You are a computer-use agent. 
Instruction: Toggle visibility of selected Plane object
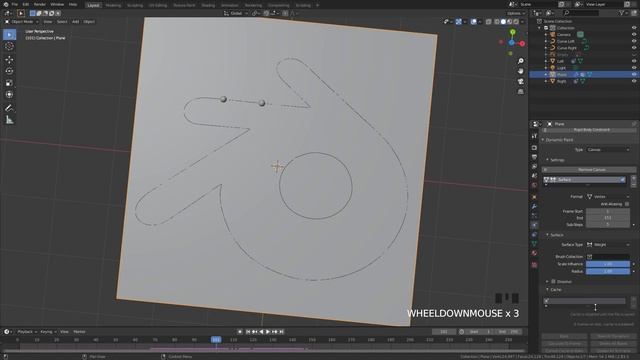634,75
